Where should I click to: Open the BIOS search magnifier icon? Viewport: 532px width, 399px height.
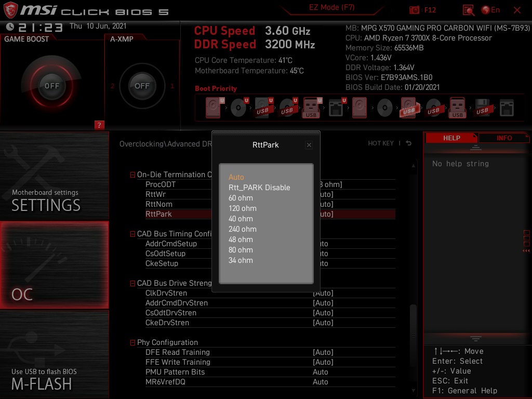click(468, 10)
